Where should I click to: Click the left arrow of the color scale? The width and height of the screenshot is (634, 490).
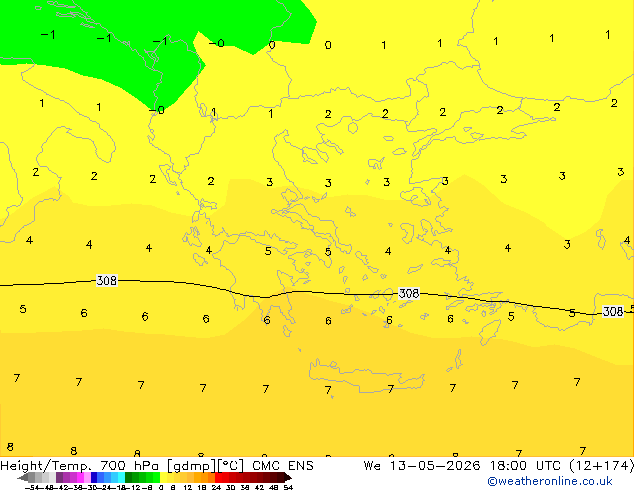coord(23,477)
